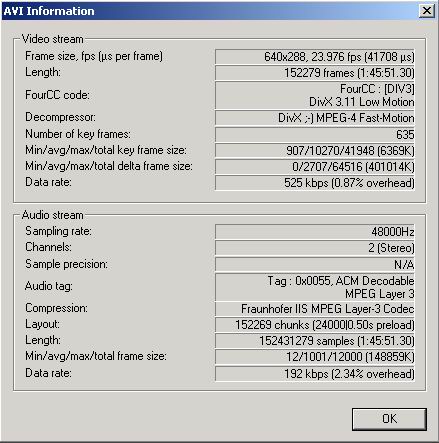Close the AVI Information dialog

(x=426, y=11)
